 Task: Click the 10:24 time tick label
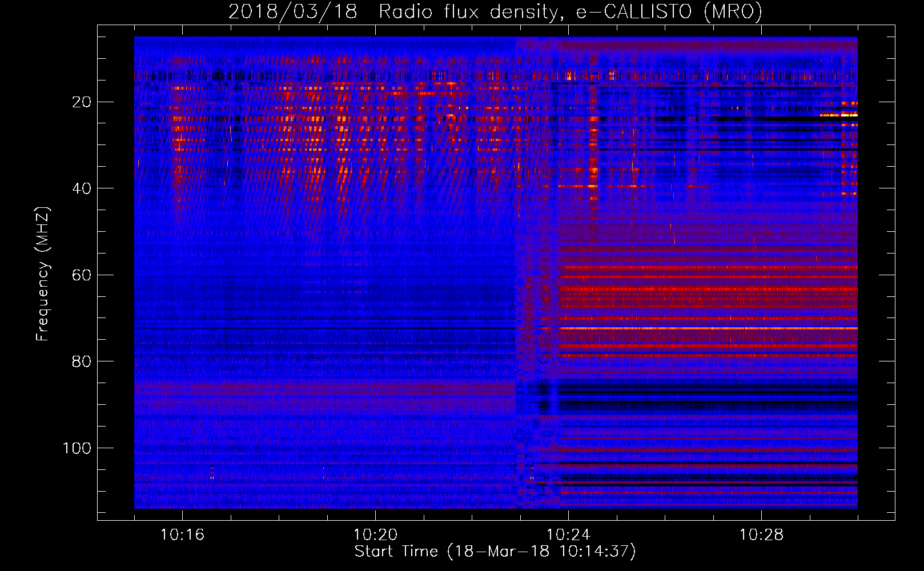pos(568,535)
